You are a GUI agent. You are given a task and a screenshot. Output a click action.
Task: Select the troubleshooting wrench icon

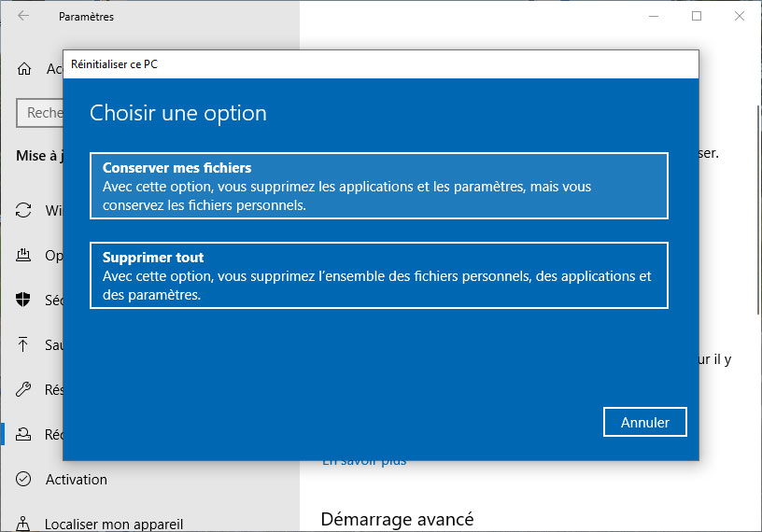[x=24, y=389]
